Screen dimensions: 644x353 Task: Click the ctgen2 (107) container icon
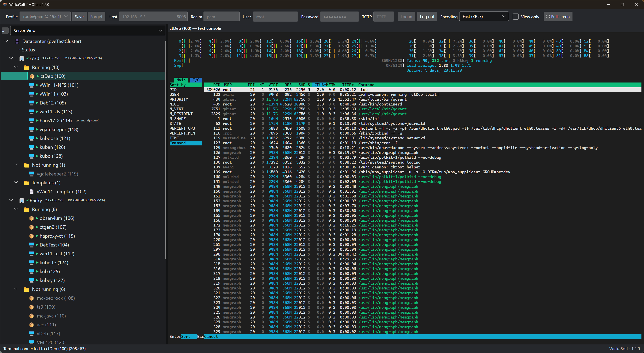tap(31, 227)
